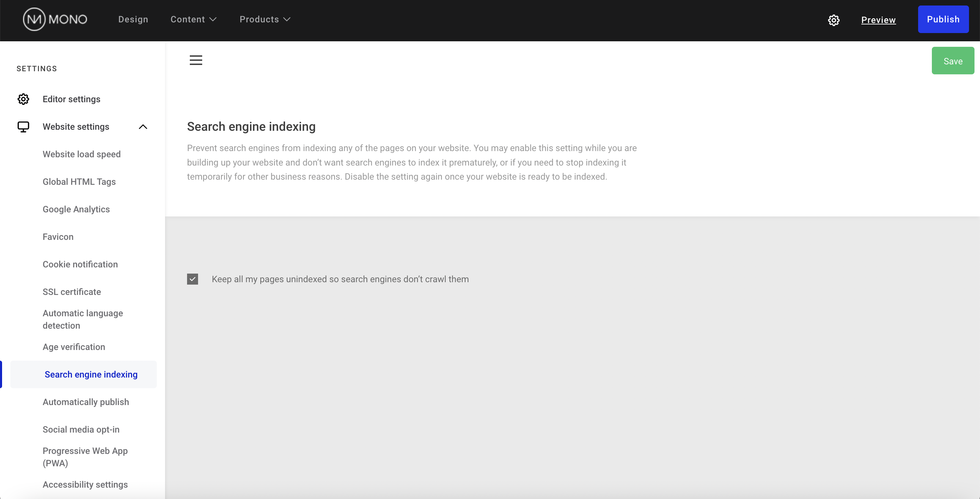Select Social media opt-in
The image size is (980, 499).
pyautogui.click(x=81, y=429)
